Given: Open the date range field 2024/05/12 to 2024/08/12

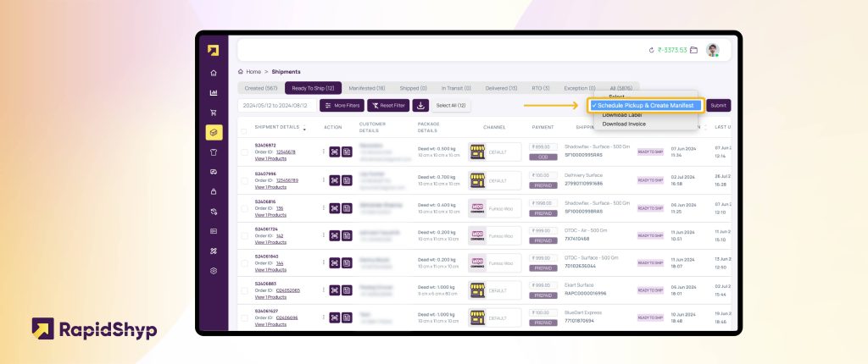Looking at the screenshot, I should click(x=277, y=105).
